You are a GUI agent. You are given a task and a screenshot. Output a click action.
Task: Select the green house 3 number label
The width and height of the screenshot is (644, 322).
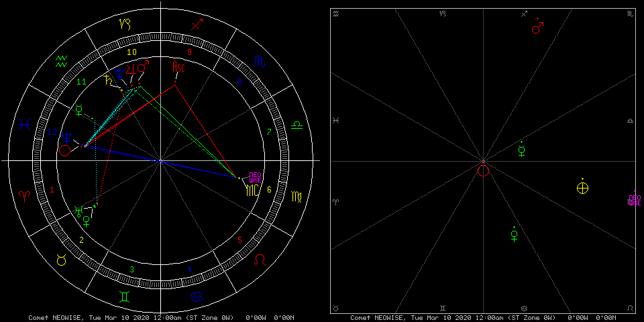pos(131,270)
